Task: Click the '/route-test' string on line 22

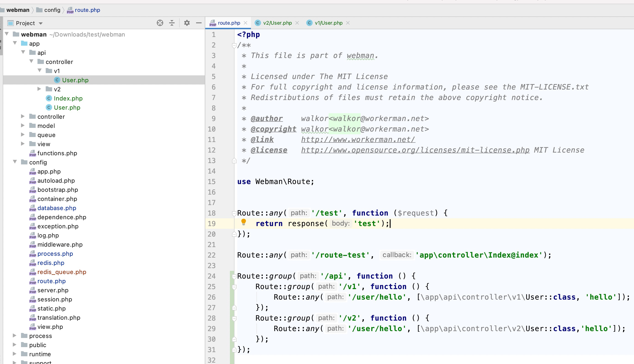Action: [340, 255]
